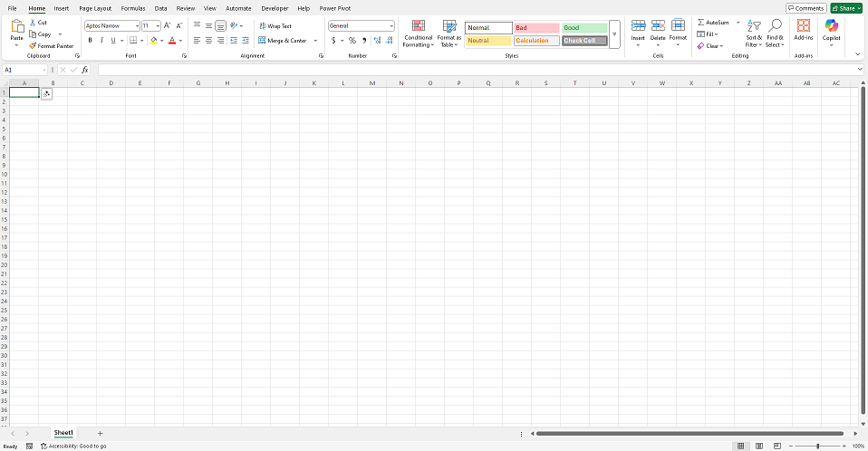Screen dimensions: 868x451
Task: Adjust the zoom slider handle
Action: coord(817,446)
